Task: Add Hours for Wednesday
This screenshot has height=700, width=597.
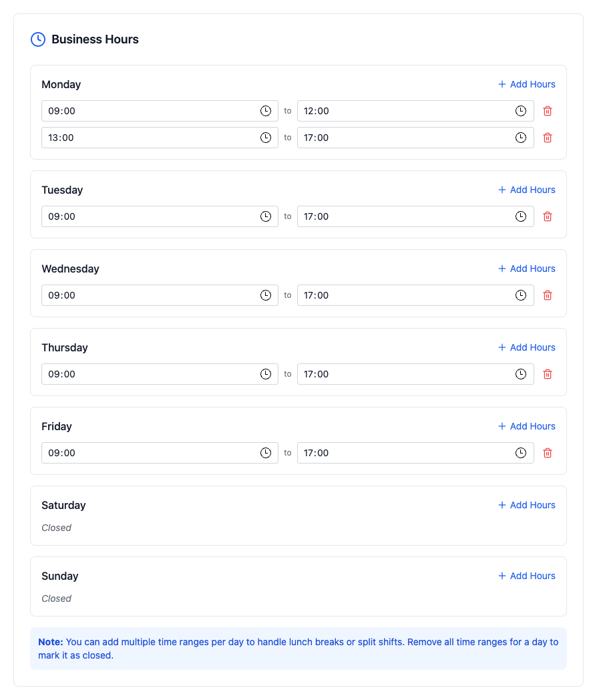Action: (x=526, y=269)
